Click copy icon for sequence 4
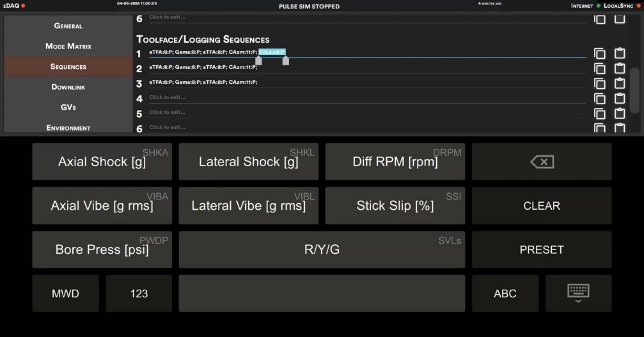 [600, 98]
